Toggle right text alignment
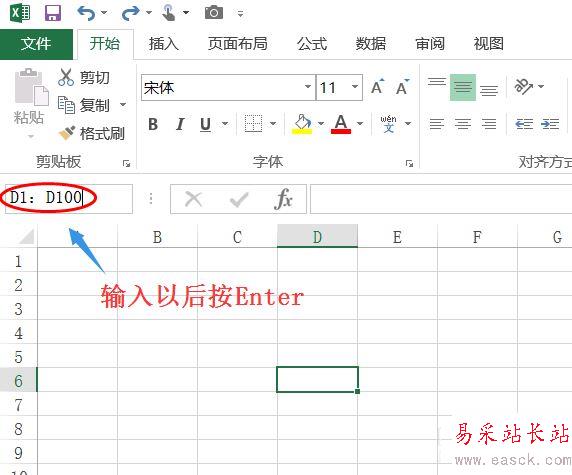The image size is (572, 475). pos(489,124)
